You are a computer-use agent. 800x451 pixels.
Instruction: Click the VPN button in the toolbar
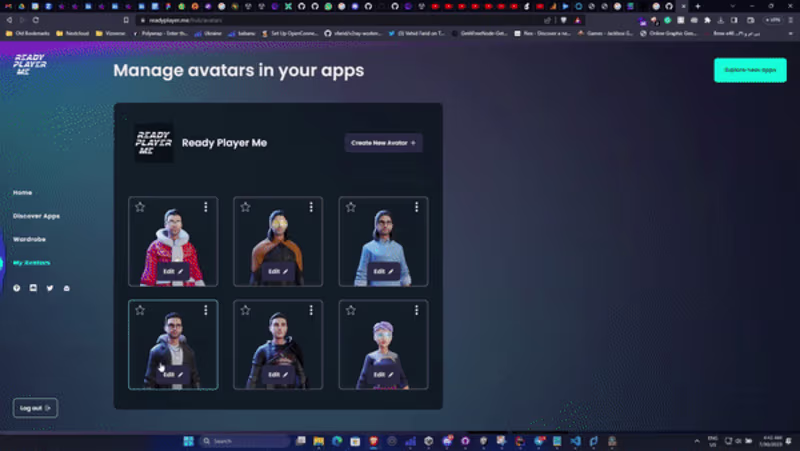pos(773,20)
